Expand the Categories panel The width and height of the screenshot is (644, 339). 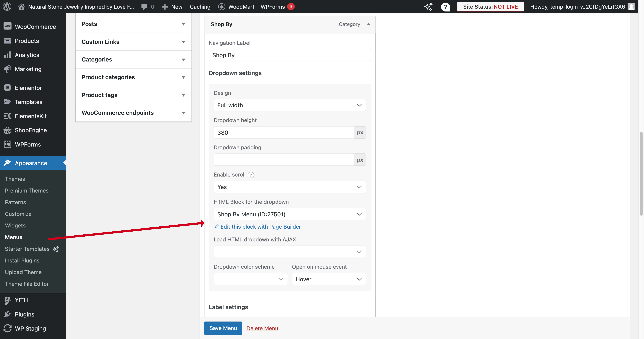pyautogui.click(x=134, y=59)
